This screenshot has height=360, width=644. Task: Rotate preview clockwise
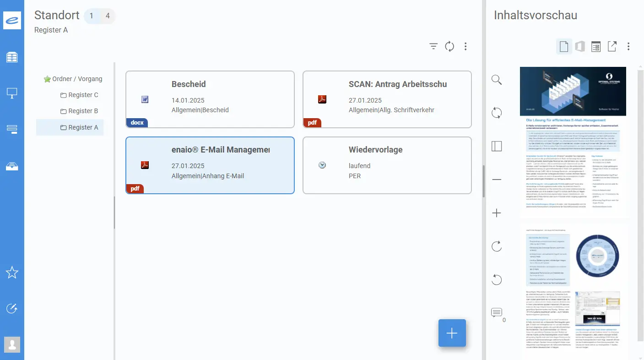point(497,246)
